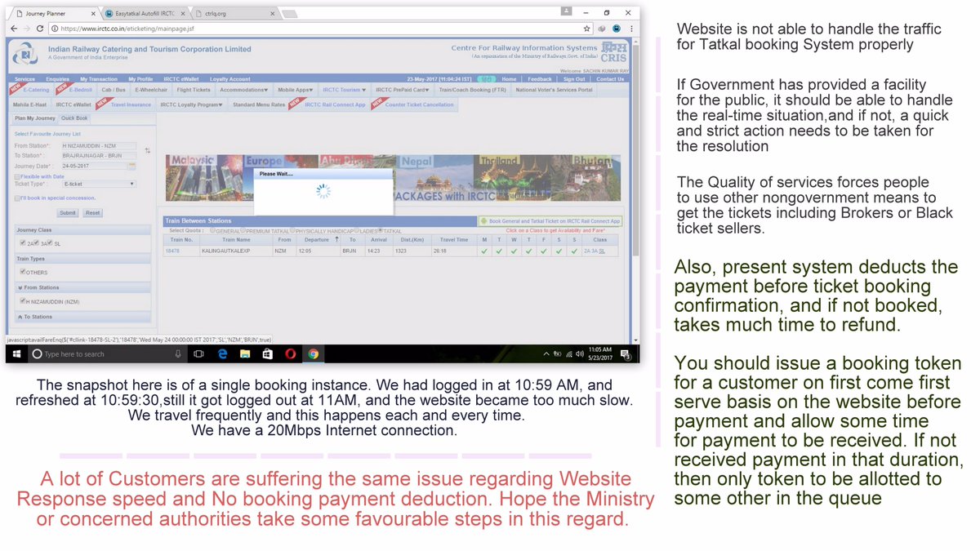
Task: Toggle I'll book in special concession checkbox
Action: pos(17,198)
